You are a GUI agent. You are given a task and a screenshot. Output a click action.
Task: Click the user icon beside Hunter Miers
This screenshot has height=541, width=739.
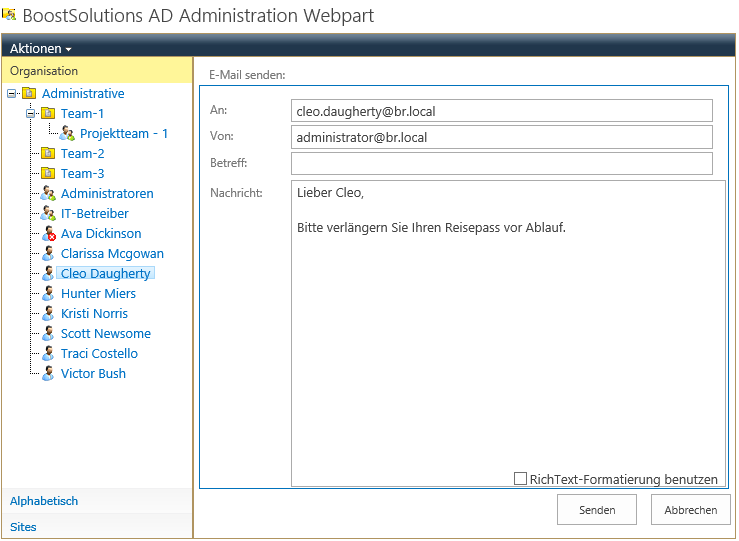(48, 293)
